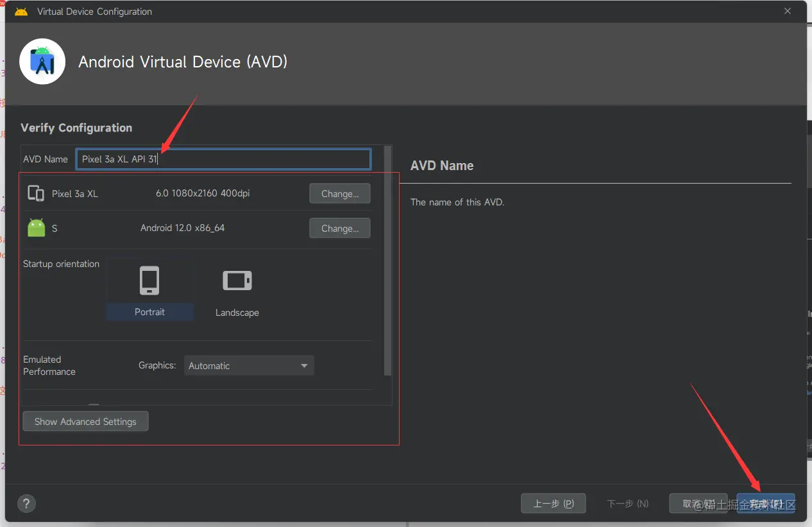This screenshot has height=527, width=812.
Task: Change the Pixel 3a XL device
Action: 340,194
